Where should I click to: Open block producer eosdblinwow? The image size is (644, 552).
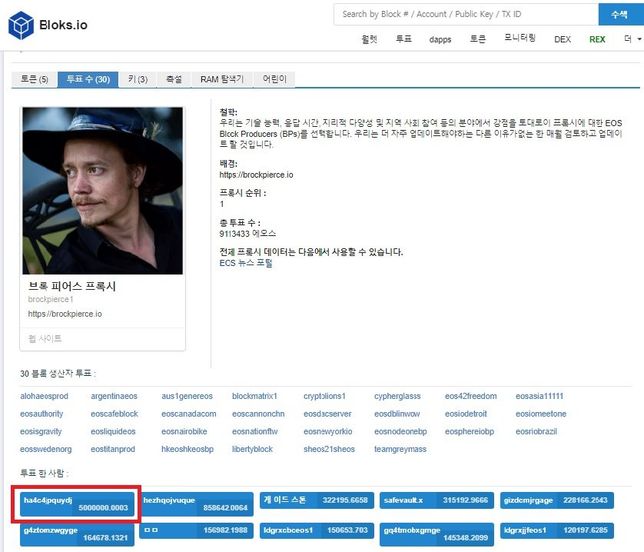(397, 414)
